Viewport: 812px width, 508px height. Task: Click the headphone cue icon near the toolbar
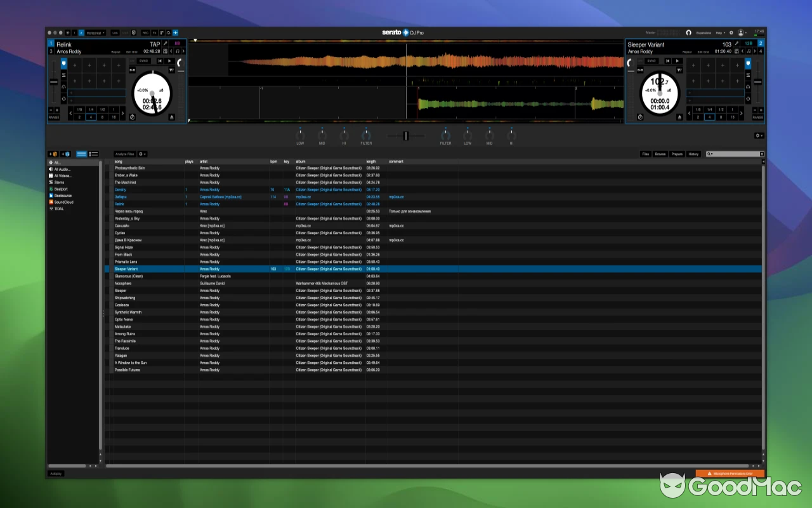pyautogui.click(x=167, y=32)
